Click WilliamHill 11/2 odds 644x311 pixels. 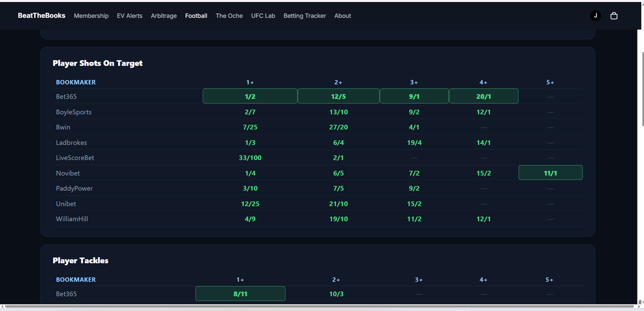414,219
